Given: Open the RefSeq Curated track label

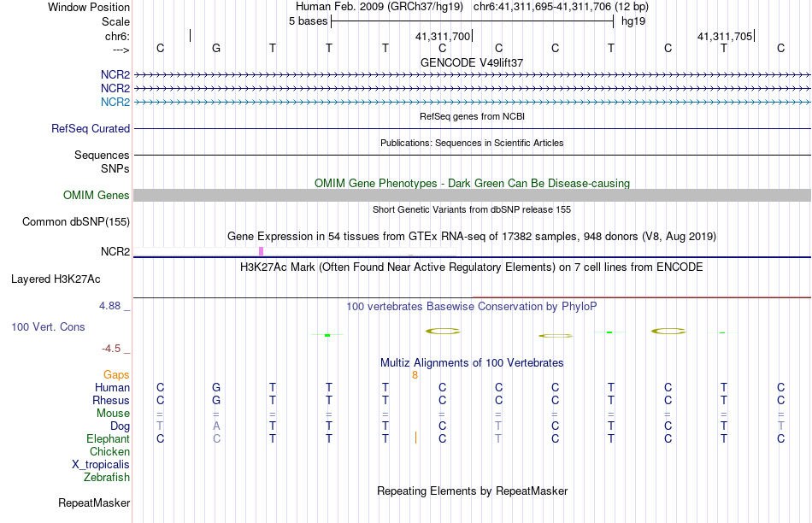Looking at the screenshot, I should [x=91, y=128].
